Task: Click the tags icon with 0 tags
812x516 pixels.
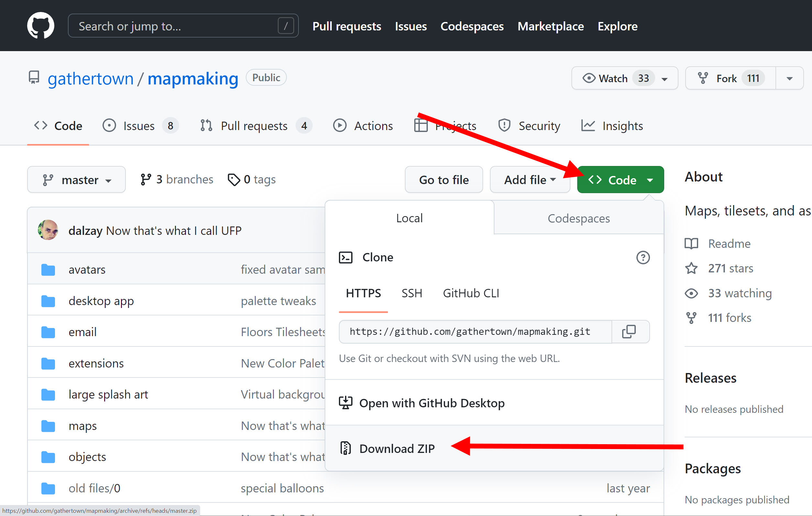Action: pyautogui.click(x=234, y=180)
